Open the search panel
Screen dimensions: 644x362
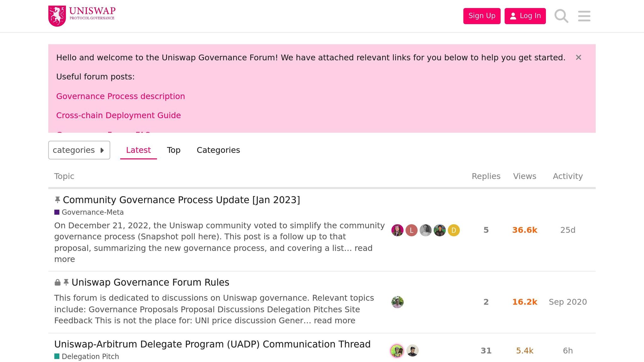point(561,16)
